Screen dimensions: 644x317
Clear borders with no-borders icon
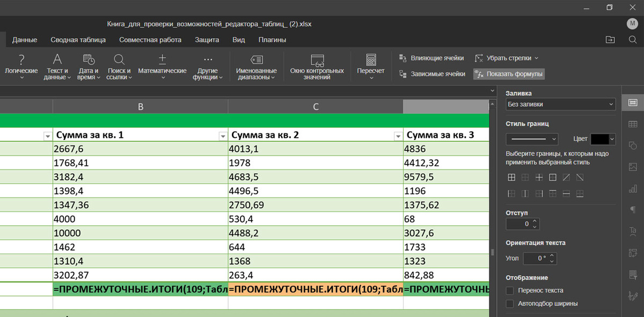(x=525, y=177)
